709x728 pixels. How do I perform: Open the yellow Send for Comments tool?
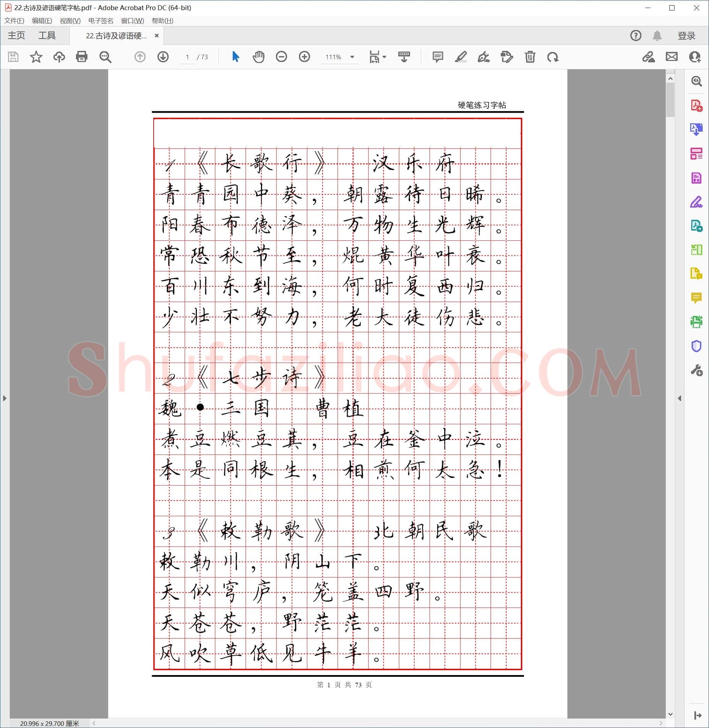(696, 274)
